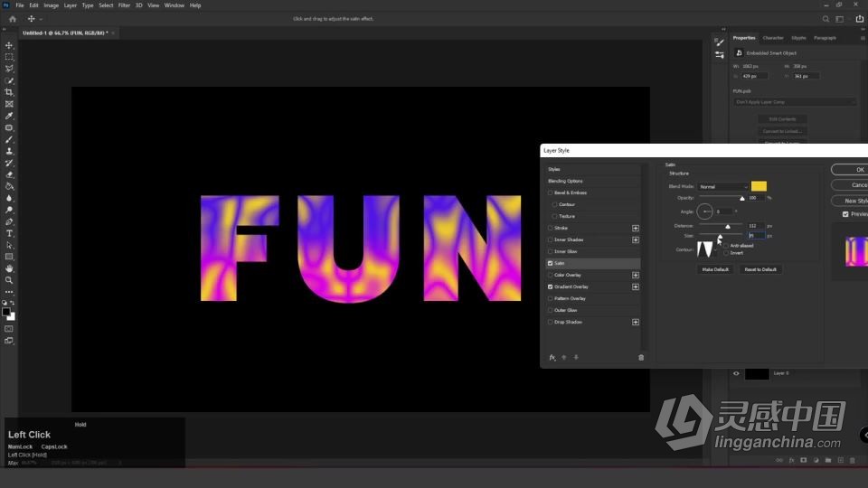Click the Satin Distance slider handle

point(728,226)
